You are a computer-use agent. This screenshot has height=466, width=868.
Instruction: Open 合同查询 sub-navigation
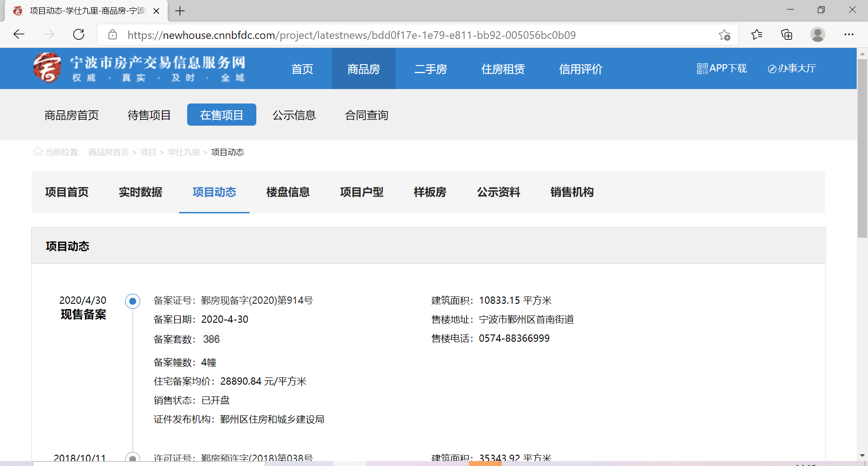coord(367,115)
